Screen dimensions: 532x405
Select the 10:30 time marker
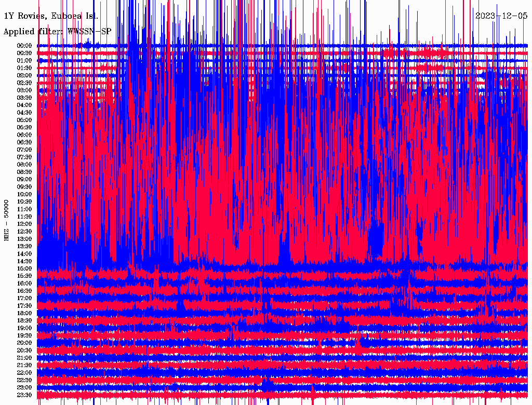[x=24, y=202]
